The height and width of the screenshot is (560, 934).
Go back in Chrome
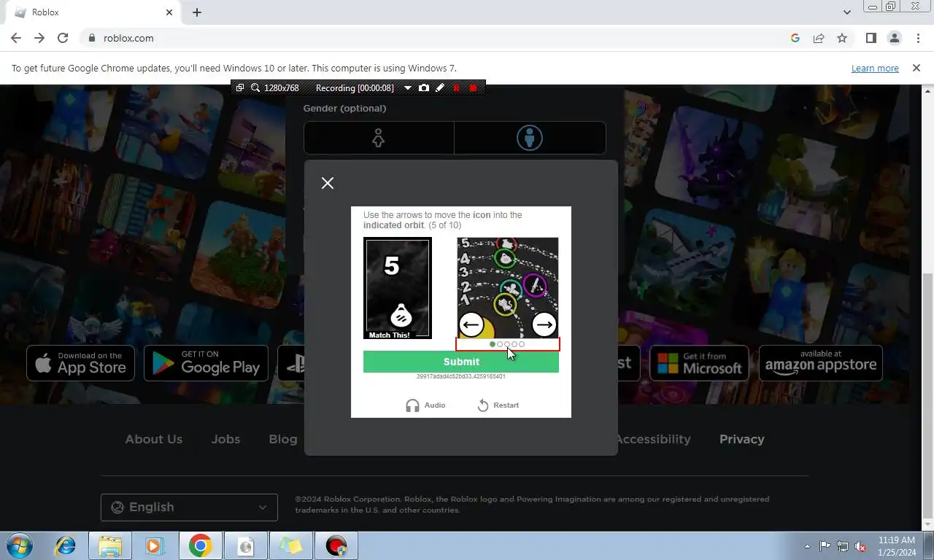coord(16,38)
